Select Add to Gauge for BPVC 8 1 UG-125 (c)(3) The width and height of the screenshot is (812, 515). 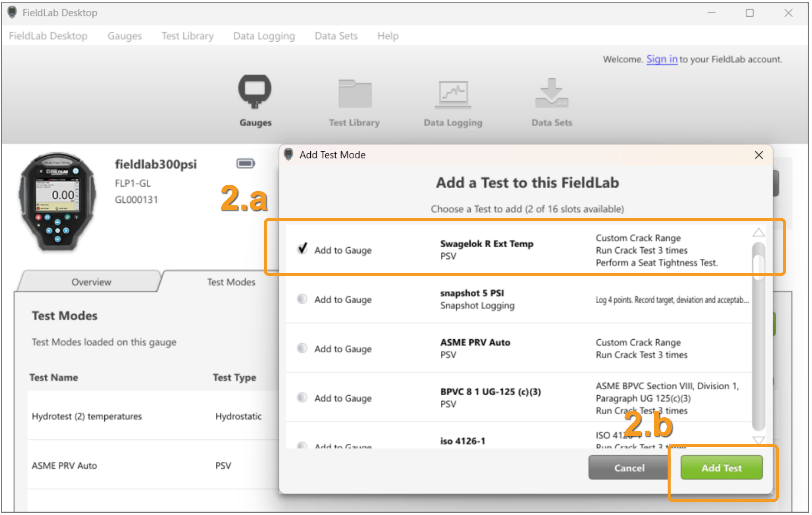302,397
